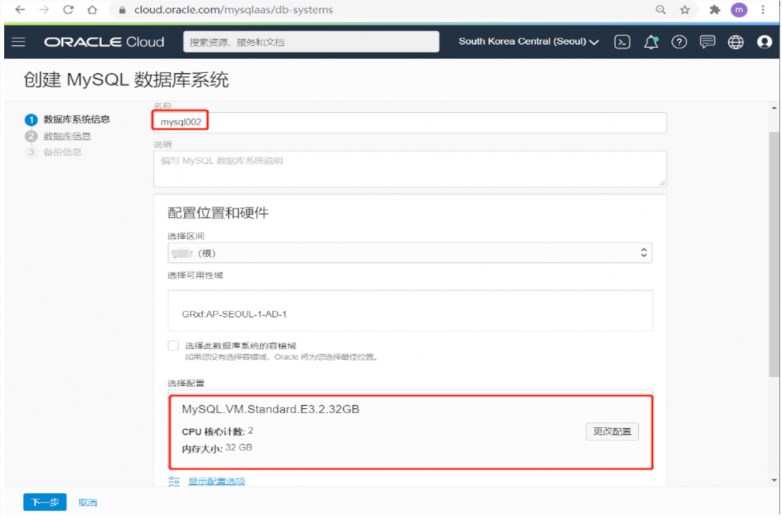Select availability domain GRxf:AP-SEOUL-1-AD-1
The width and height of the screenshot is (782, 520).
[x=410, y=311]
